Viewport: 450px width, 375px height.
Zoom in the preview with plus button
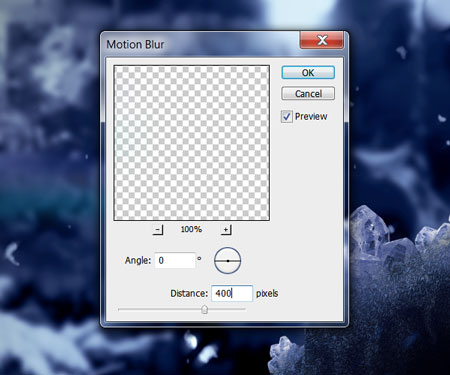click(226, 229)
